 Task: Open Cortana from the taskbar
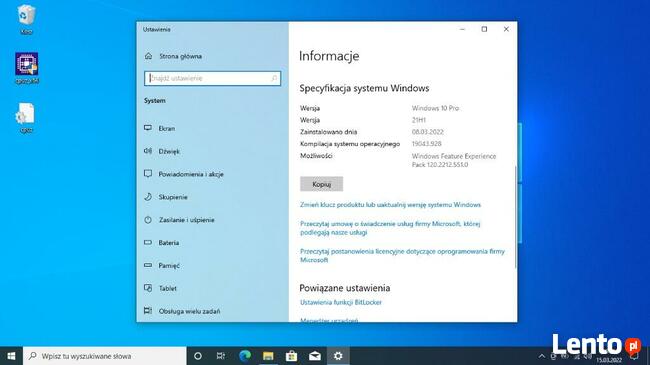coord(198,356)
